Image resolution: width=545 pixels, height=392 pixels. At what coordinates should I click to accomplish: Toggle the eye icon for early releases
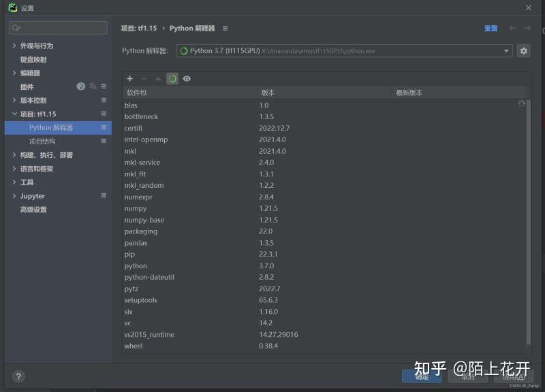click(x=188, y=78)
